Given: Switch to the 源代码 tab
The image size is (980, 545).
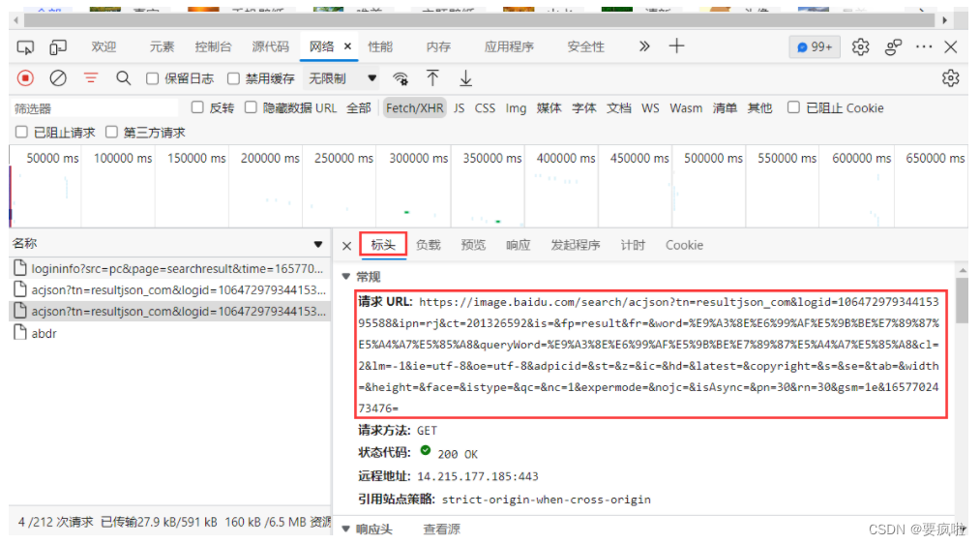Looking at the screenshot, I should (x=271, y=46).
